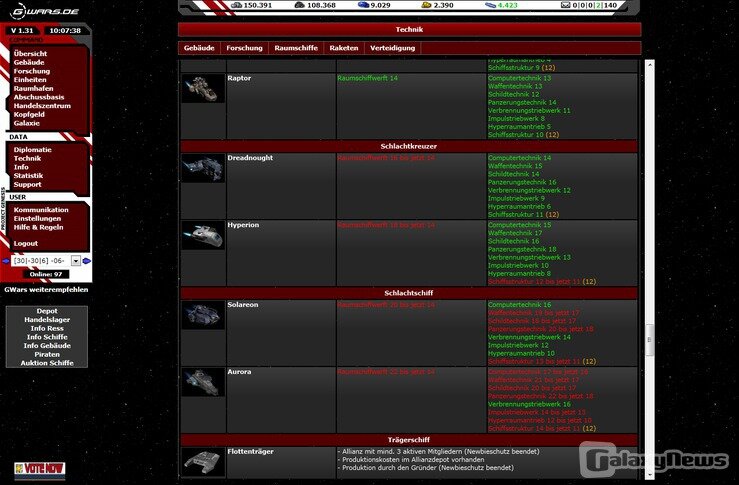This screenshot has width=739, height=485.
Task: Open Hilfe & Regeln
Action: tap(38, 227)
